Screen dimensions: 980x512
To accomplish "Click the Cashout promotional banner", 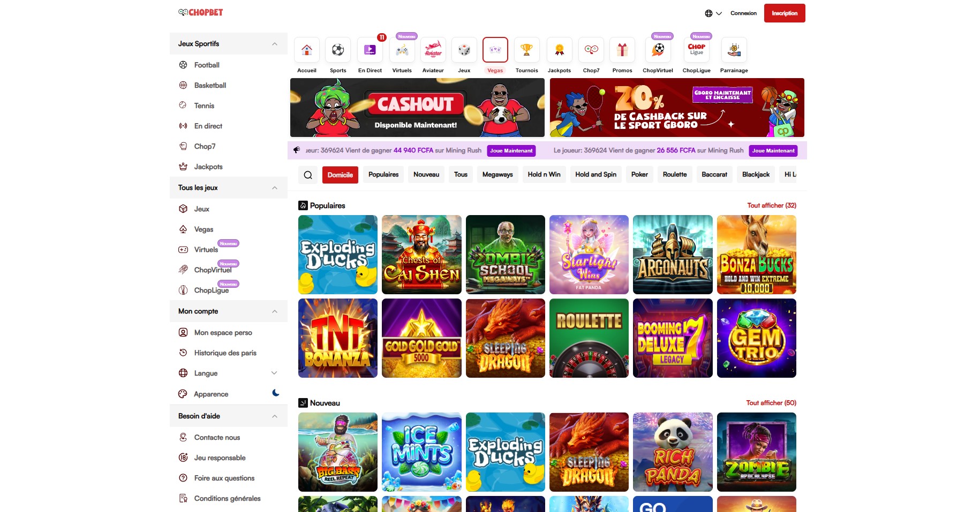I will (417, 108).
